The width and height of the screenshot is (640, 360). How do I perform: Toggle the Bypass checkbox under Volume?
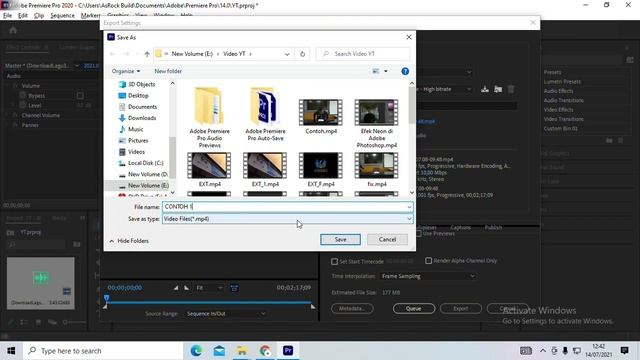click(x=80, y=96)
